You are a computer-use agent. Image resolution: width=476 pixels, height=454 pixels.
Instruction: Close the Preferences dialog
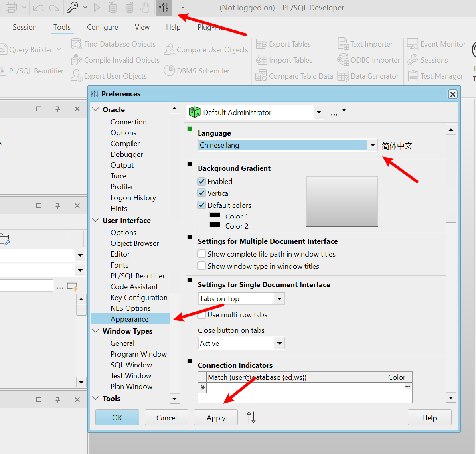coord(452,94)
